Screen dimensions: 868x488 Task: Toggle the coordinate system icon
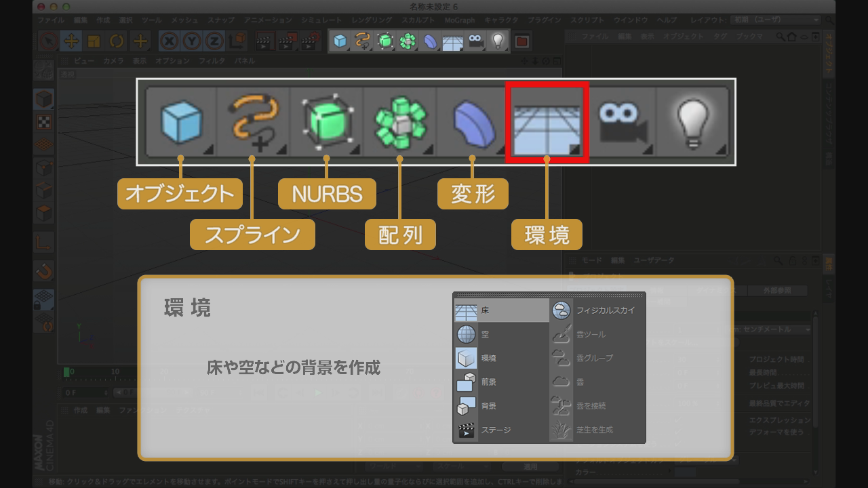237,41
